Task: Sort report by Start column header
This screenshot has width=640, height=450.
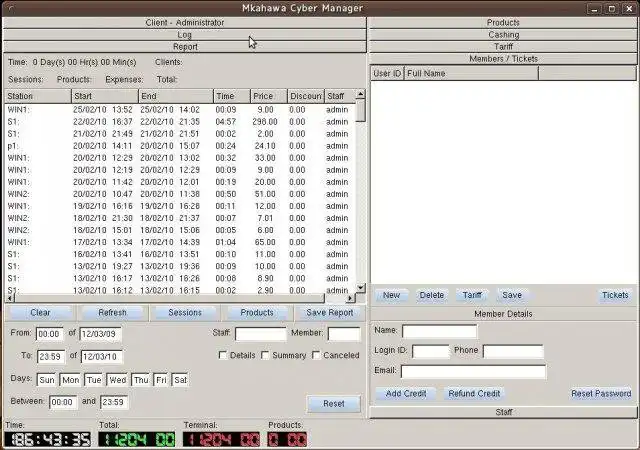Action: (x=105, y=96)
